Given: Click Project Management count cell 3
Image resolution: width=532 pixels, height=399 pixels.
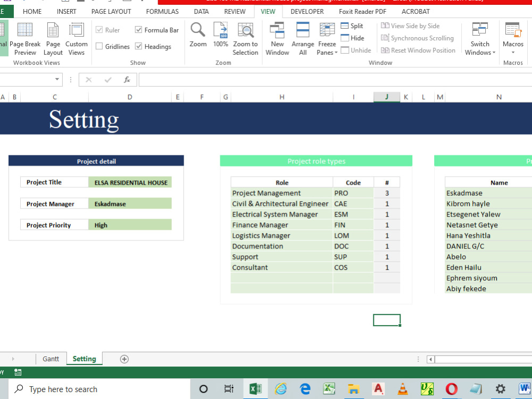Looking at the screenshot, I should [387, 193].
